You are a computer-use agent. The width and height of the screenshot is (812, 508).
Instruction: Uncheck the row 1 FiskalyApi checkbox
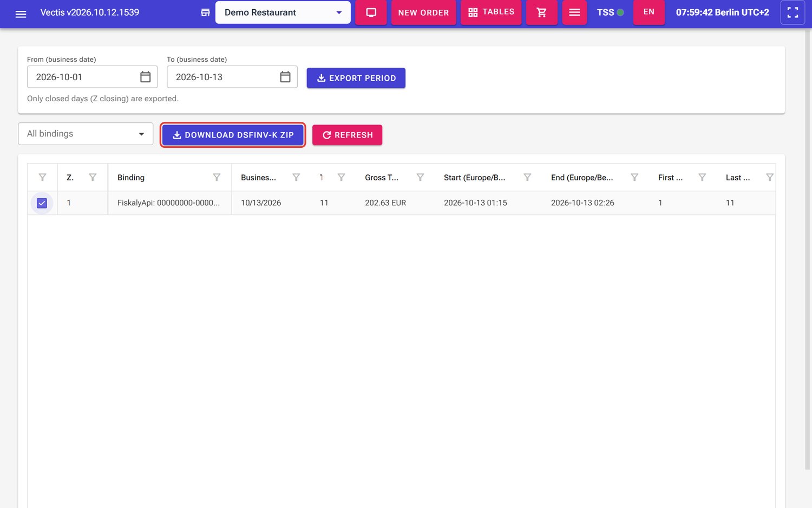point(42,203)
